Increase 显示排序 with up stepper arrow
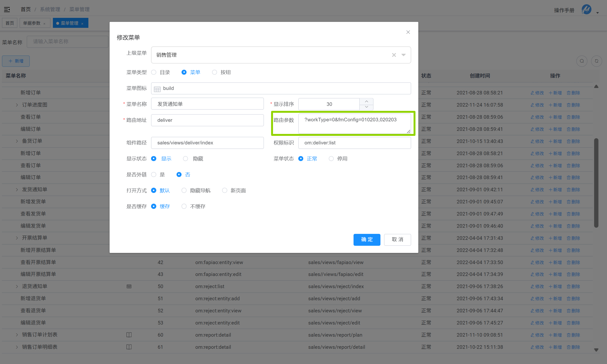The height and width of the screenshot is (364, 607). pos(366,102)
